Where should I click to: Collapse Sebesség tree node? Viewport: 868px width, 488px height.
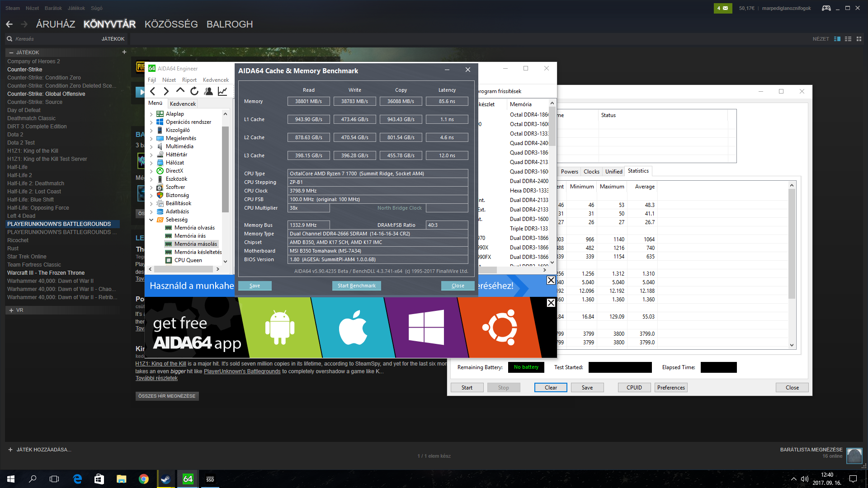[x=151, y=220]
